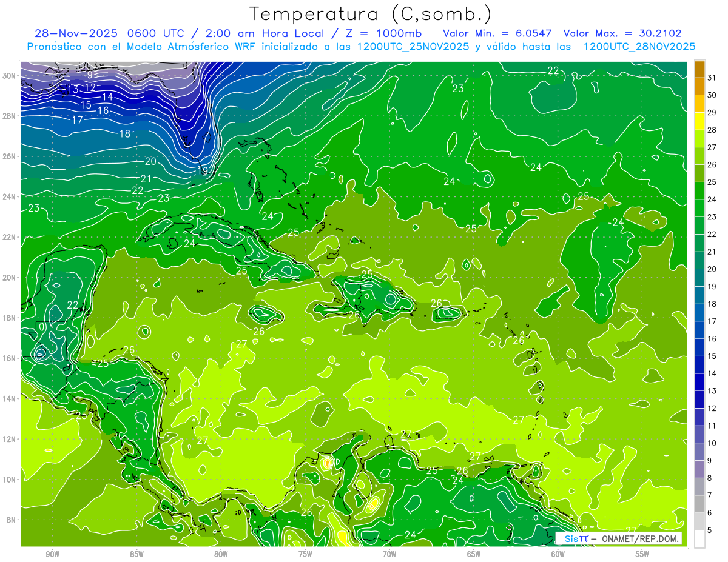This screenshot has width=728, height=562.
Task: Click the orange-brown swatch above 31
Action: 699,69
